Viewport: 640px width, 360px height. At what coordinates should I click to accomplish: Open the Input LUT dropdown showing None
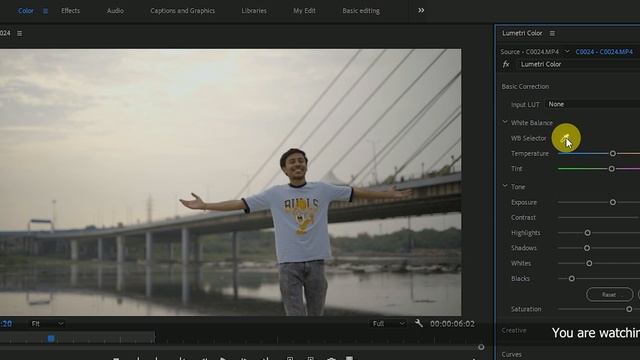pos(593,104)
